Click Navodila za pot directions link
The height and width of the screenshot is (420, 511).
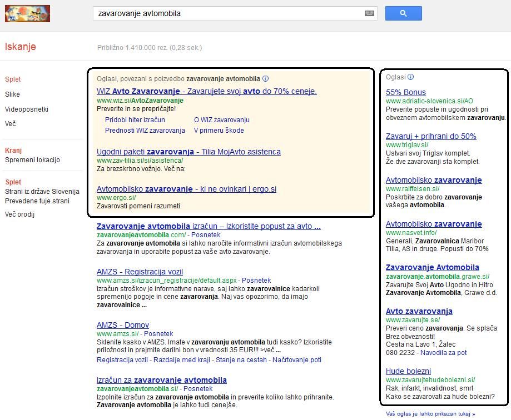[x=444, y=353]
